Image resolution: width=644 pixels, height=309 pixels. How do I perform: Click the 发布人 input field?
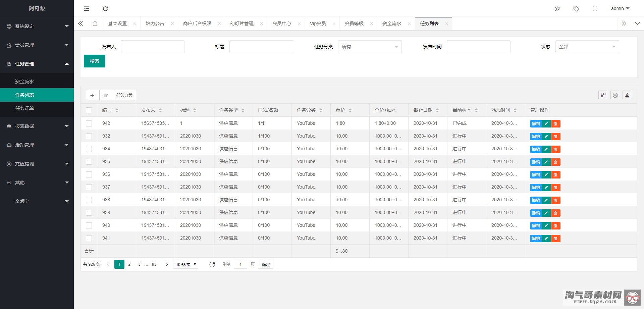tap(153, 47)
